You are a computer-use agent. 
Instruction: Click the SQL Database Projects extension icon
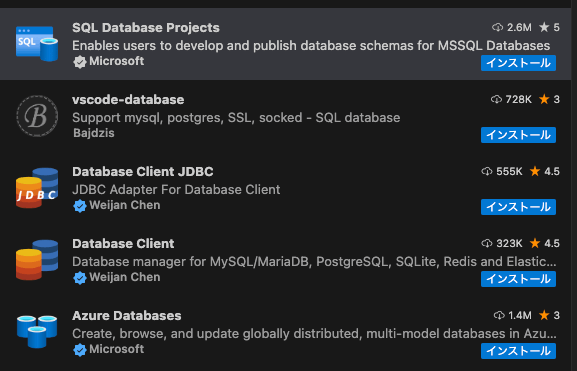tap(37, 44)
